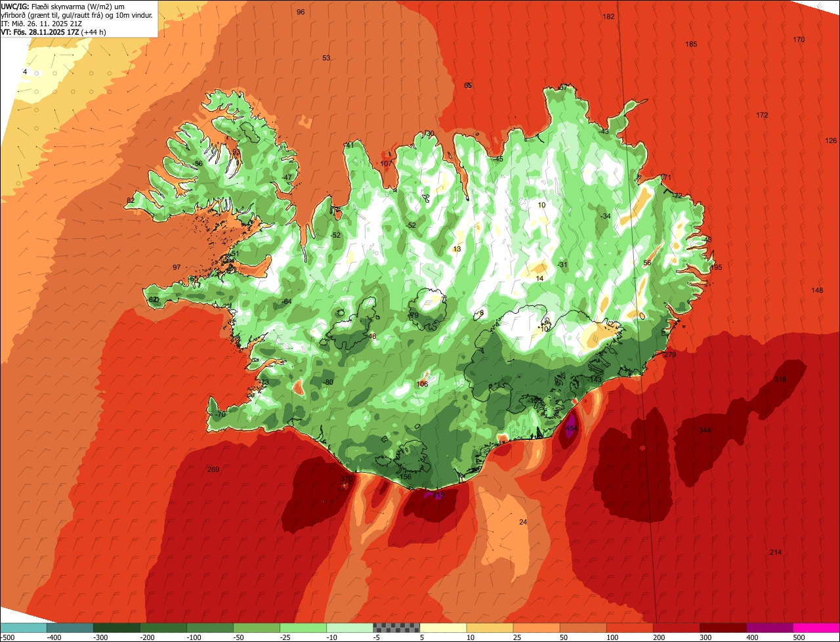The height and width of the screenshot is (642, 840).
Task: Click the map value '172' east of the north coast
Action: coord(762,115)
